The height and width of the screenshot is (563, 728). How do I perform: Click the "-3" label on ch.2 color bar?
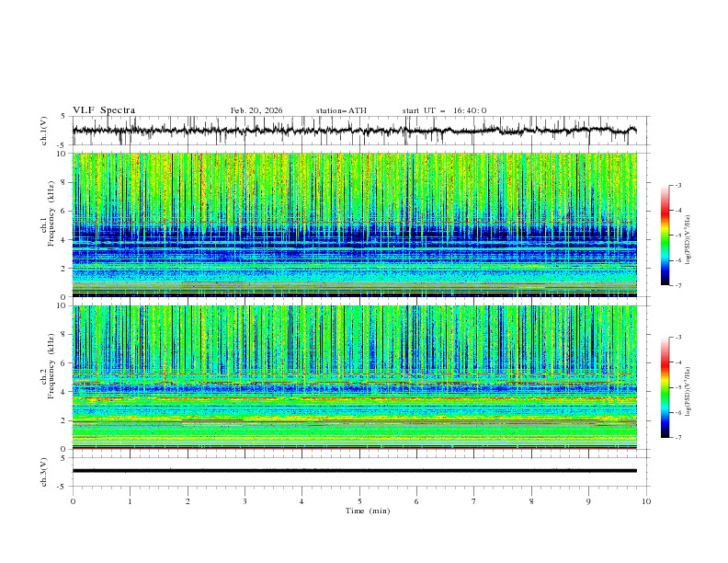point(677,338)
